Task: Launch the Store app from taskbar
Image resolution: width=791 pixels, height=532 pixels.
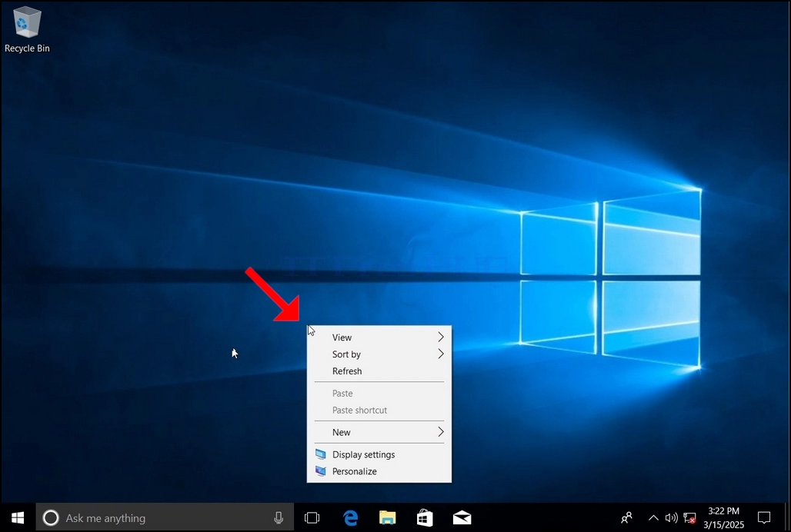Action: pyautogui.click(x=425, y=518)
